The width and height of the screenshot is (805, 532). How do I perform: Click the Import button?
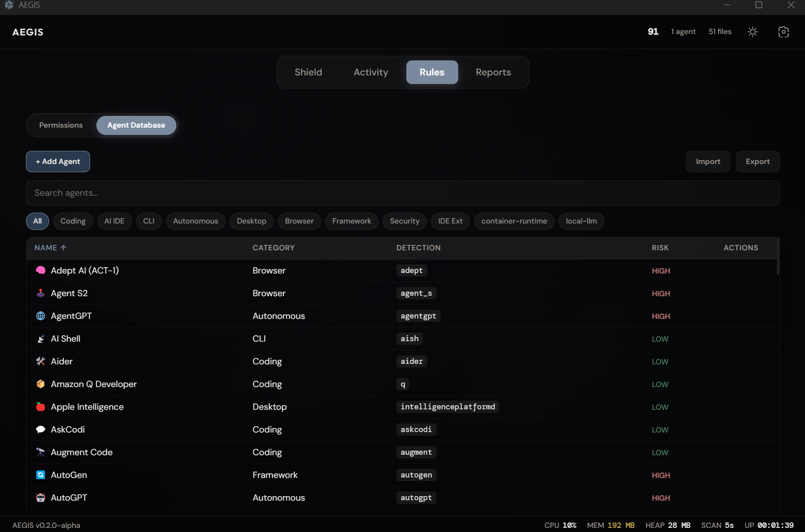708,161
